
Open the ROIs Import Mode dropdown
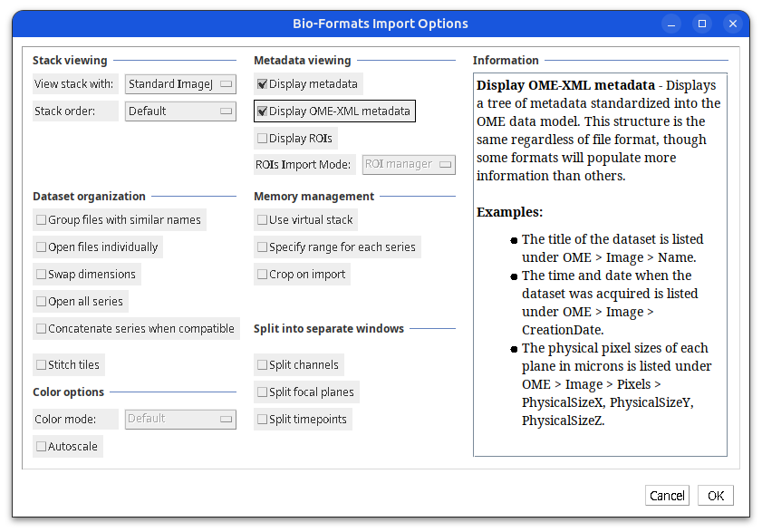coord(408,165)
